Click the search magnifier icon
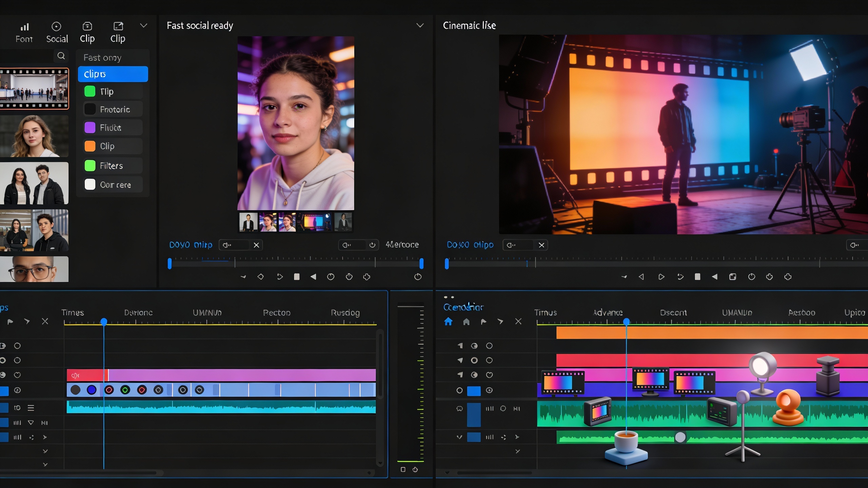This screenshot has width=868, height=488. 61,56
